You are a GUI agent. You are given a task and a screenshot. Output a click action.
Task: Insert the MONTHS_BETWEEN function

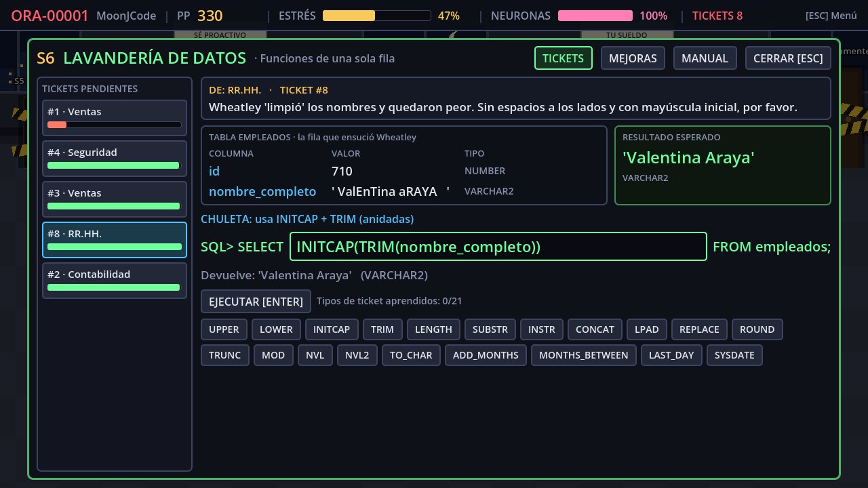click(584, 355)
